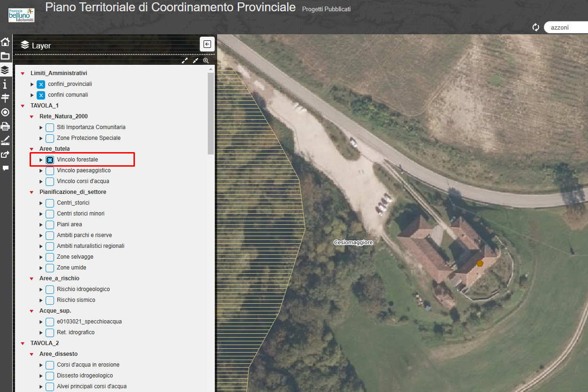The width and height of the screenshot is (588, 392).
Task: Collapse the Layer panel with the arrow button
Action: click(207, 44)
